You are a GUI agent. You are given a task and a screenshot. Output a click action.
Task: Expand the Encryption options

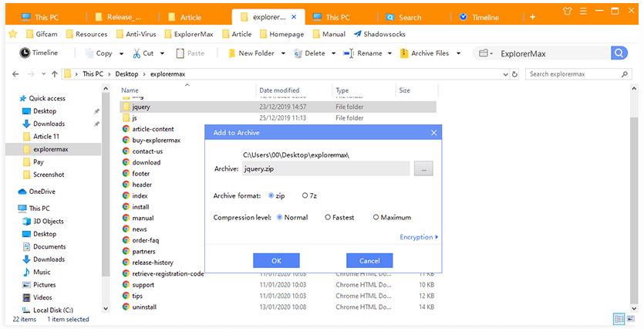coord(419,237)
